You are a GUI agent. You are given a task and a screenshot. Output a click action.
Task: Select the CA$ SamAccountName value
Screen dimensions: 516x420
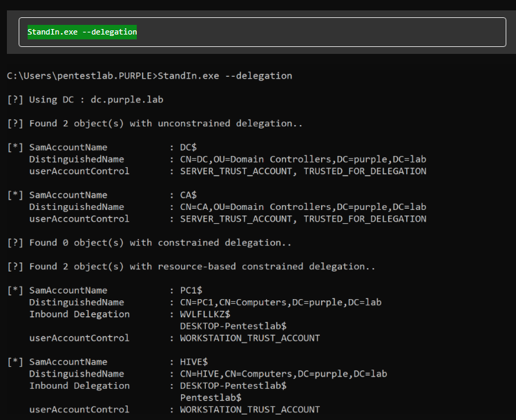(x=189, y=195)
